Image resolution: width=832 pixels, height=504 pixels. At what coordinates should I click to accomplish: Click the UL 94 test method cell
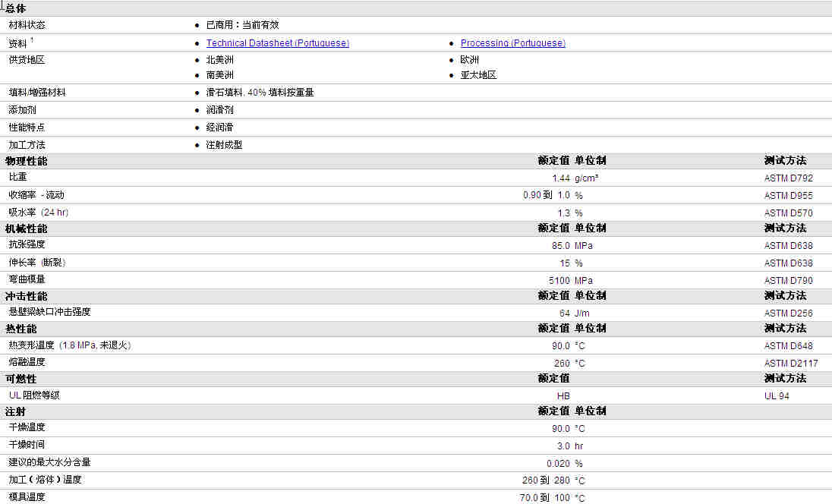tap(777, 395)
